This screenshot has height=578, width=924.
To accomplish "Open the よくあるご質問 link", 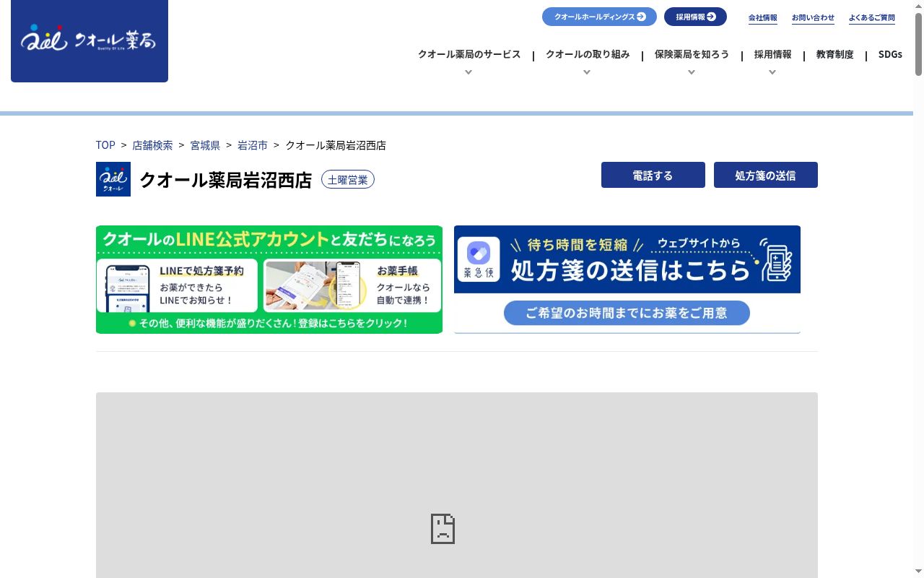I will tap(872, 17).
